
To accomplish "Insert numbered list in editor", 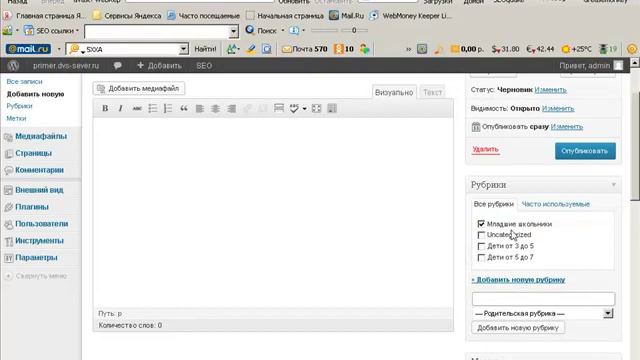I will [168, 108].
